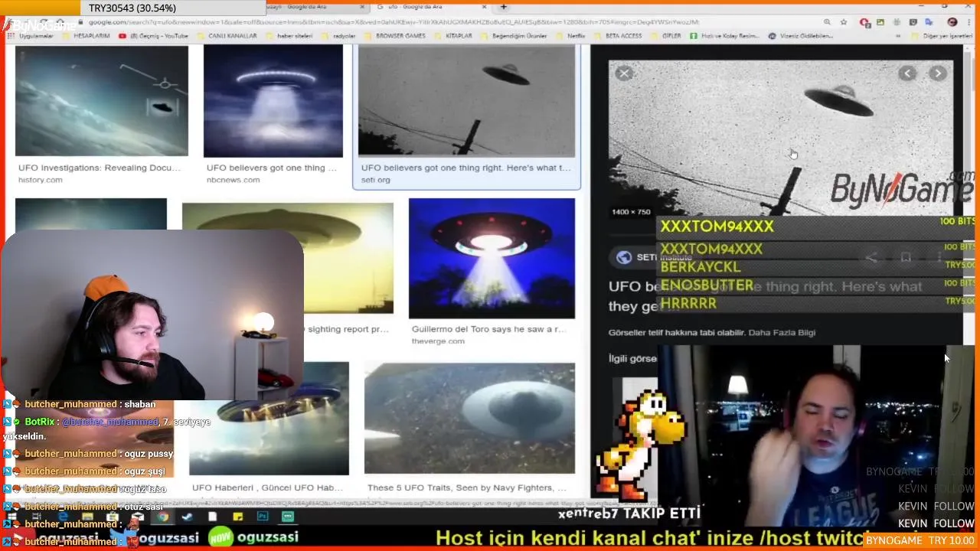This screenshot has width=980, height=551.
Task: Open the Windows Start menu
Action: pyautogui.click(x=11, y=517)
